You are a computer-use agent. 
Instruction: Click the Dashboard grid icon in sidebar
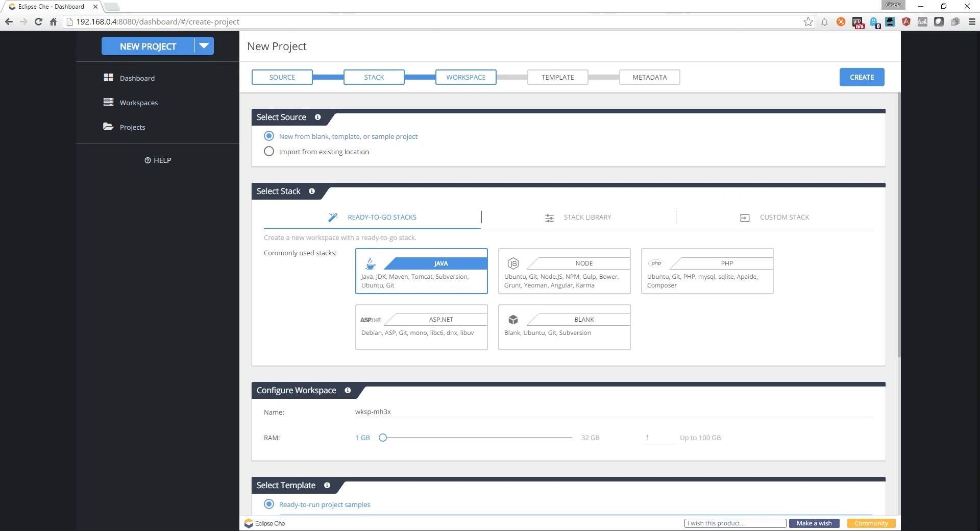point(108,78)
